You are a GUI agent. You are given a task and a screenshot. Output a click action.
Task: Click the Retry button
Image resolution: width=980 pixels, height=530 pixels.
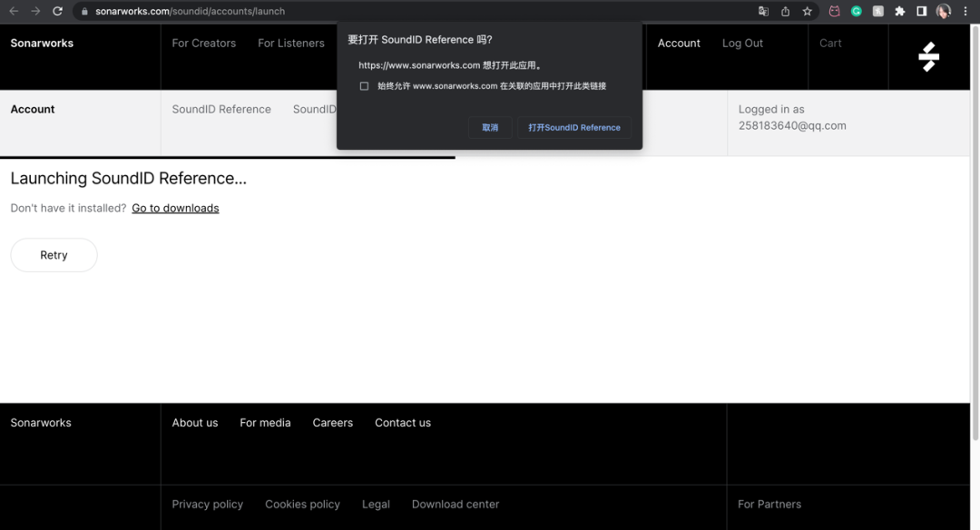click(x=54, y=255)
